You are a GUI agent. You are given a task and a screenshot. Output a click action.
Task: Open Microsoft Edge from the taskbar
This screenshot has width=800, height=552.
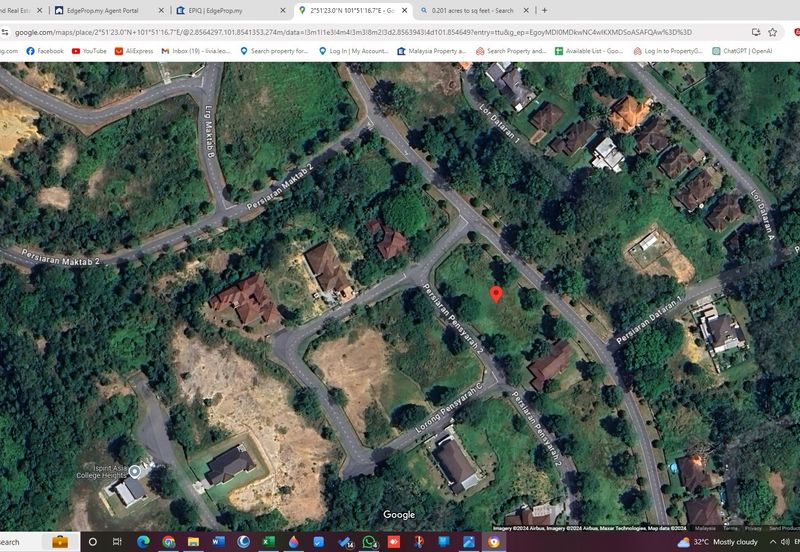[x=142, y=541]
